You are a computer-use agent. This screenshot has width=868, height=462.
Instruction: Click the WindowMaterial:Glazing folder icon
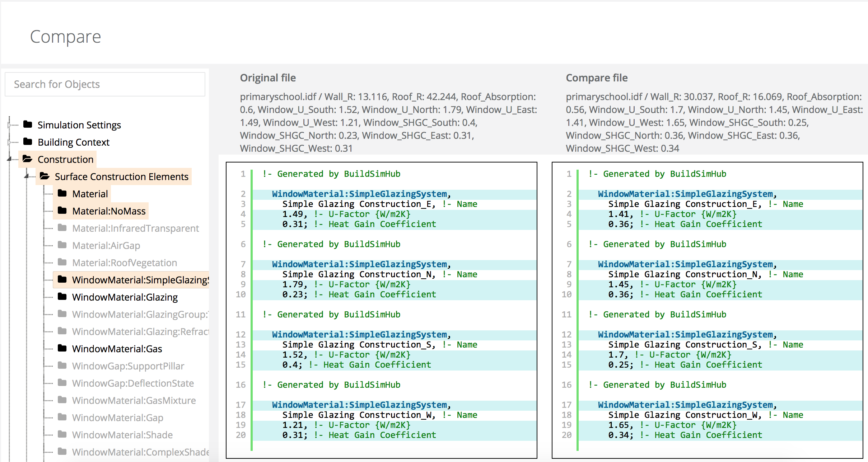[x=62, y=297]
